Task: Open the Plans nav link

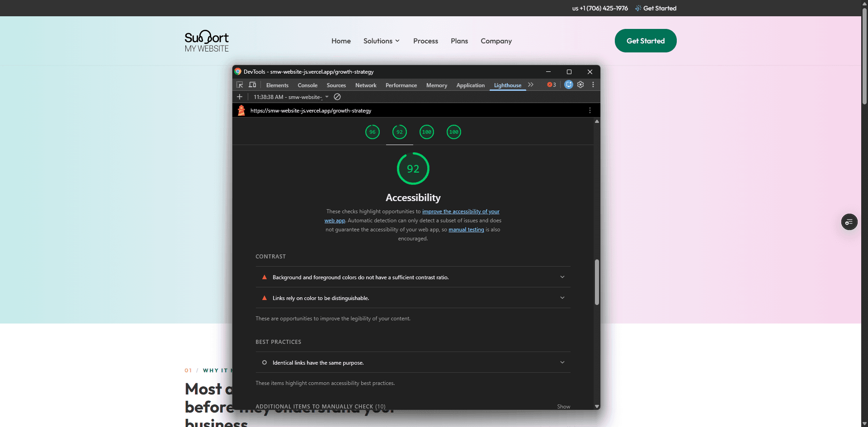Action: point(459,41)
